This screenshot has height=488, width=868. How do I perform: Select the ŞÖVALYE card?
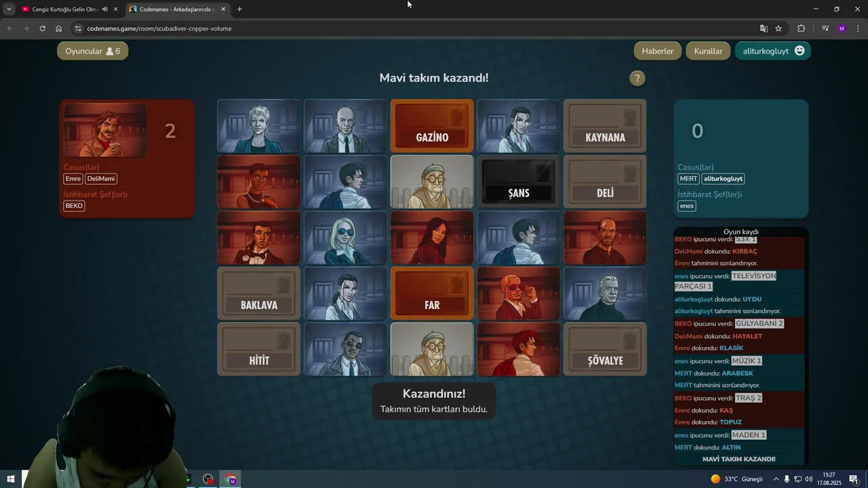(605, 349)
